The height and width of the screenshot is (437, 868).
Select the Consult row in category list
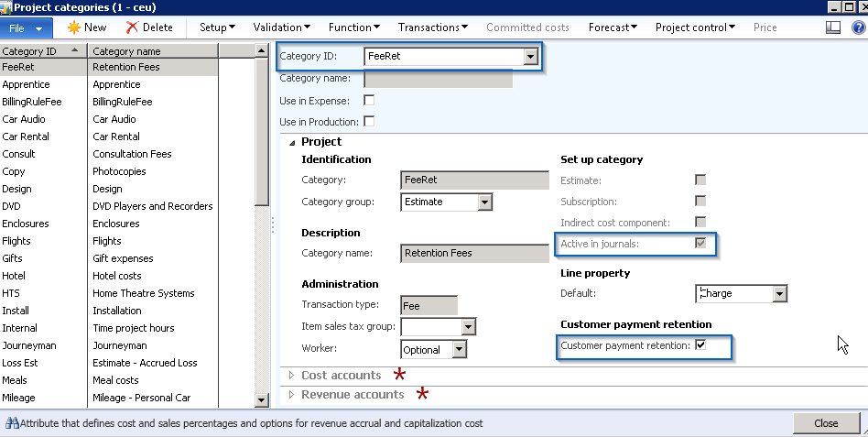coord(18,154)
